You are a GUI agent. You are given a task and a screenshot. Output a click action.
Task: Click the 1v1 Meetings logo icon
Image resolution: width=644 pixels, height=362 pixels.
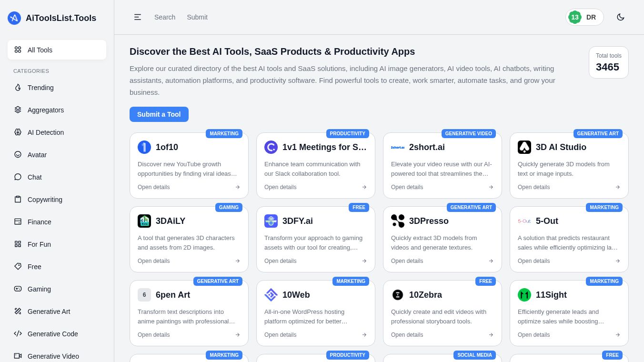pos(271,147)
